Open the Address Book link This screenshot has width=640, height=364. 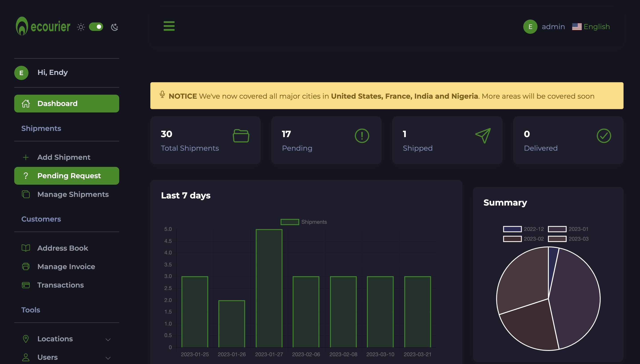(62, 248)
